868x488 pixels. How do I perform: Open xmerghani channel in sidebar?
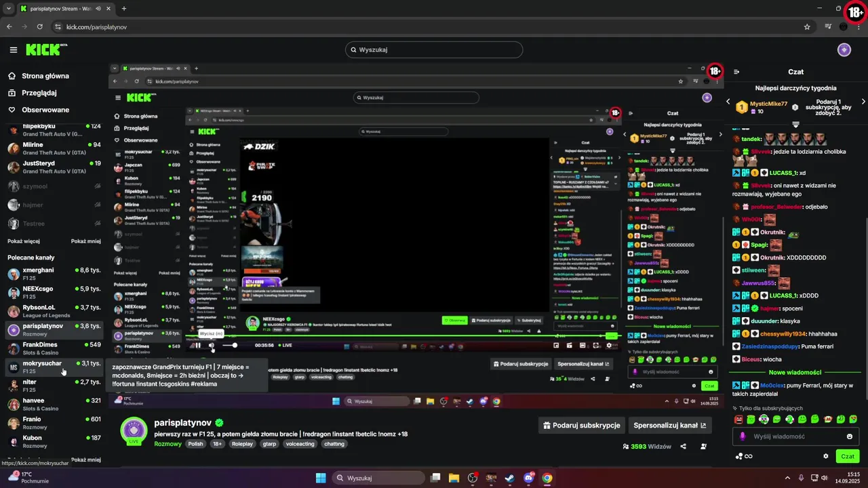(54, 273)
